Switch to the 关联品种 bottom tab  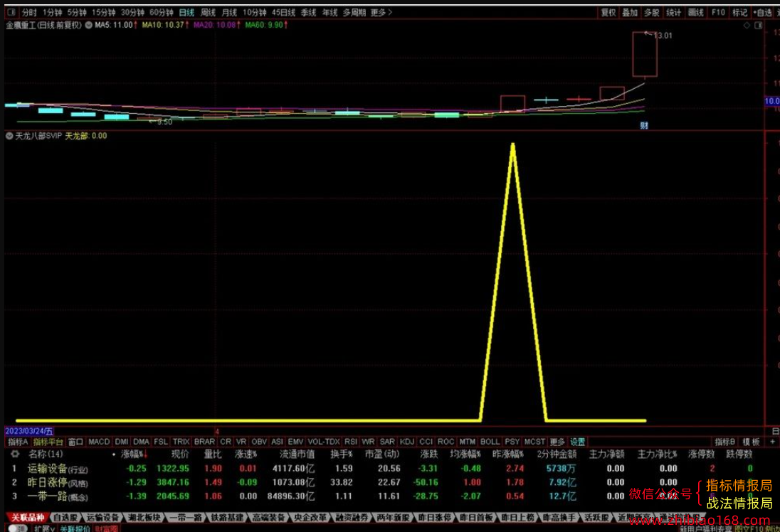pos(28,518)
